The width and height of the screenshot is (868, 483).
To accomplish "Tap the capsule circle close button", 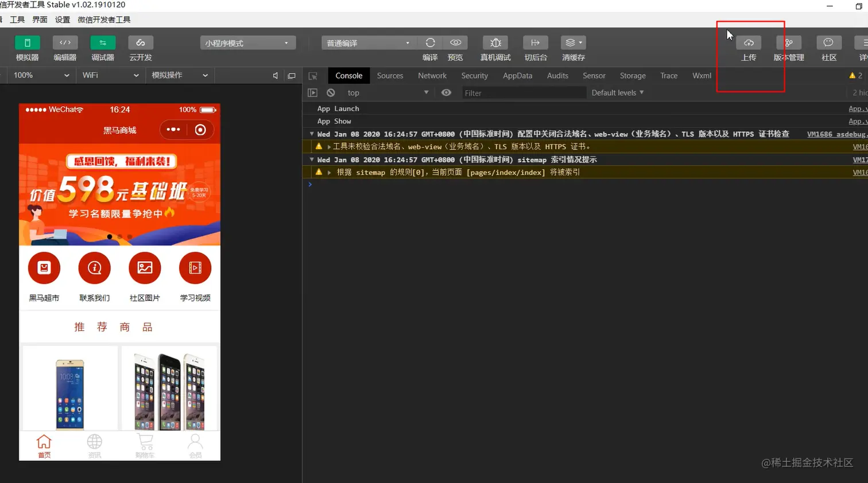I will tap(200, 130).
